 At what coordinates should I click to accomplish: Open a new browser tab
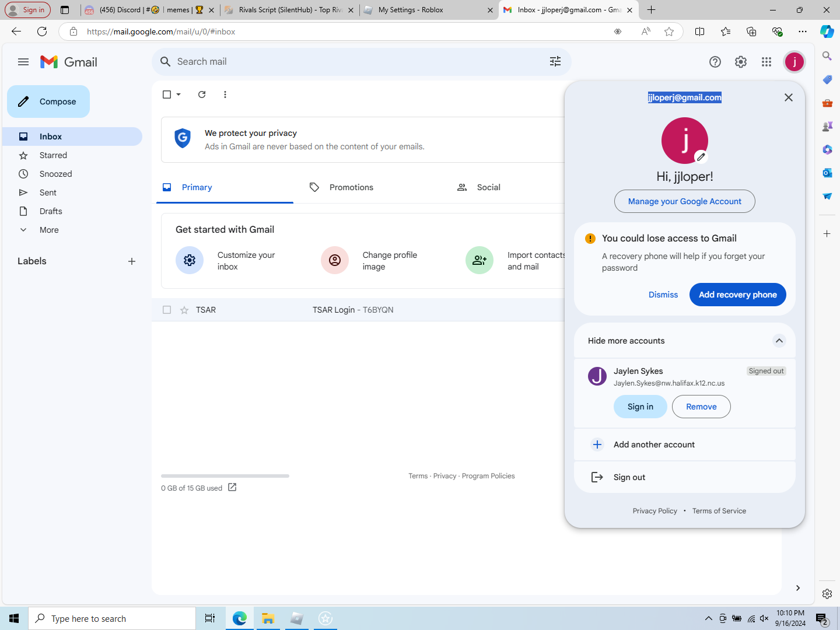click(x=652, y=10)
